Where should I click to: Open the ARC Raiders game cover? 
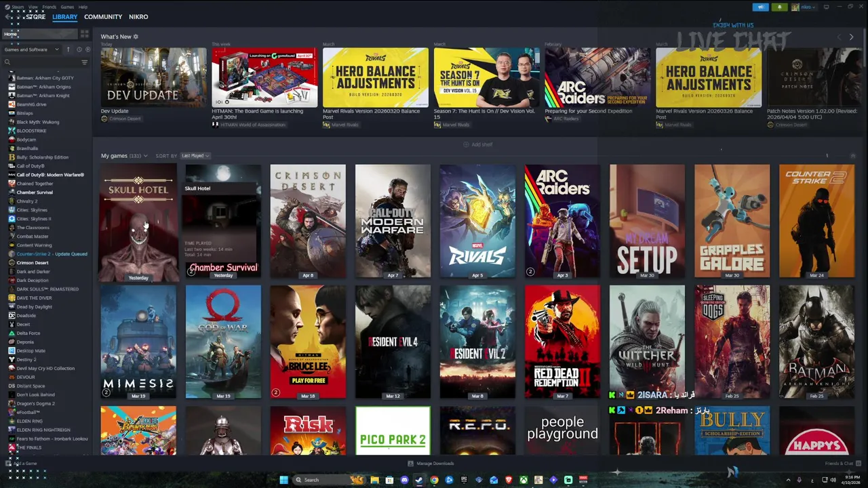tap(562, 221)
